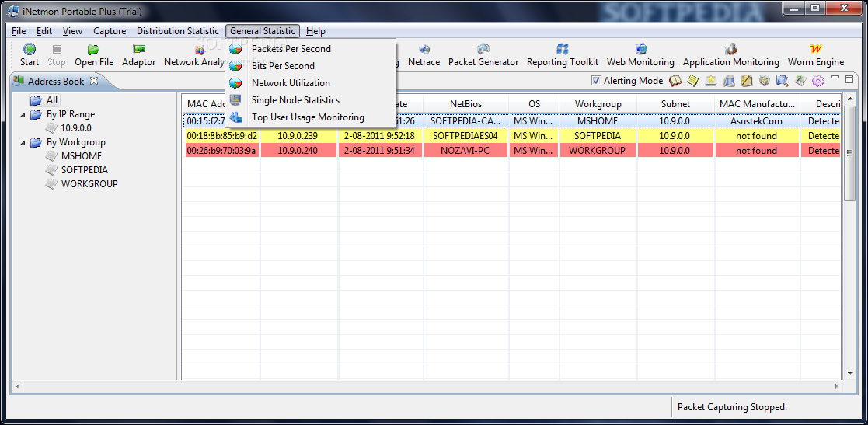868x425 pixels.
Task: Click the SOFTPEDIAES04 NetBios cell
Action: point(465,135)
